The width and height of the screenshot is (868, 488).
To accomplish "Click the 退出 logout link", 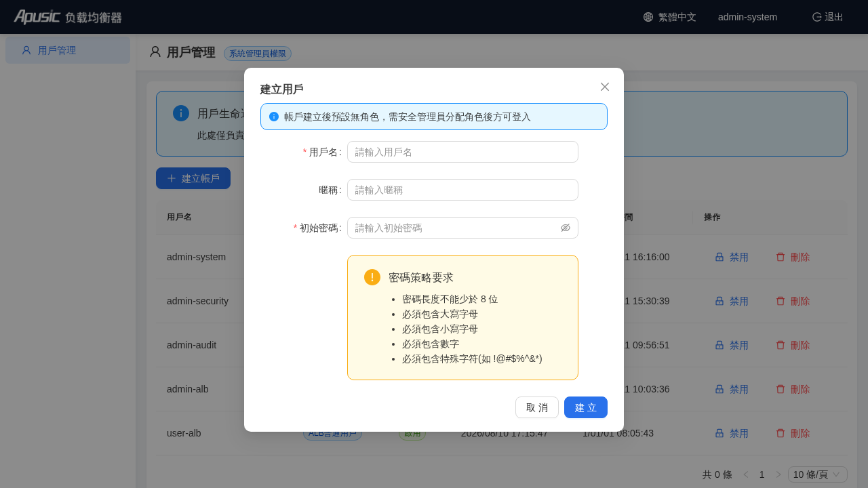I will pos(827,17).
